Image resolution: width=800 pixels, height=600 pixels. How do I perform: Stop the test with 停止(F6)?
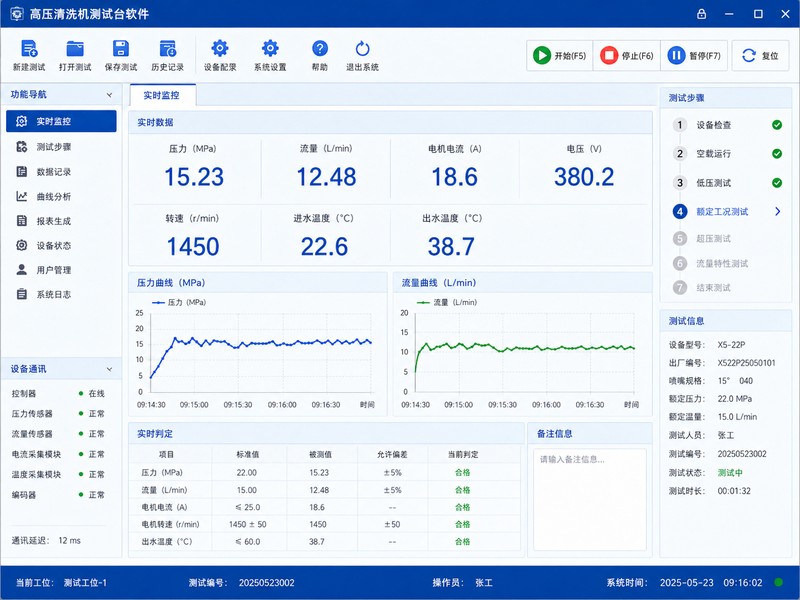click(627, 55)
